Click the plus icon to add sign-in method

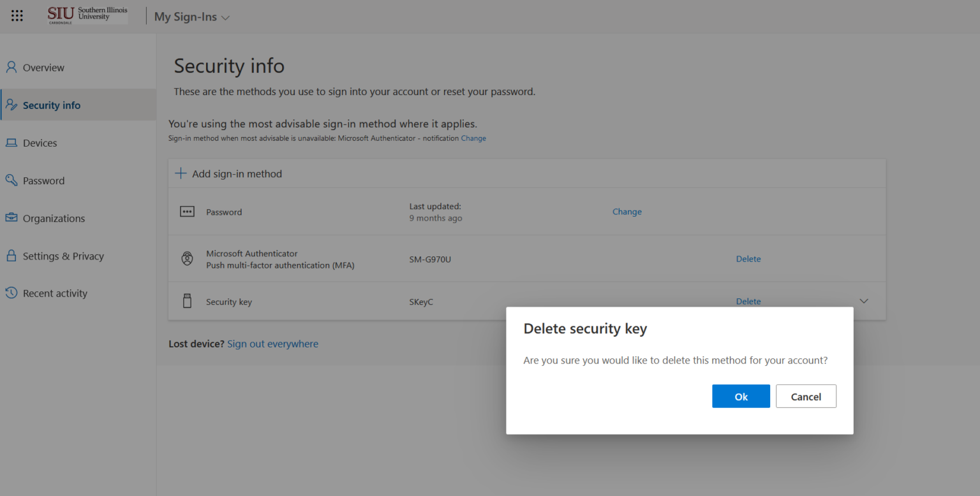[181, 173]
